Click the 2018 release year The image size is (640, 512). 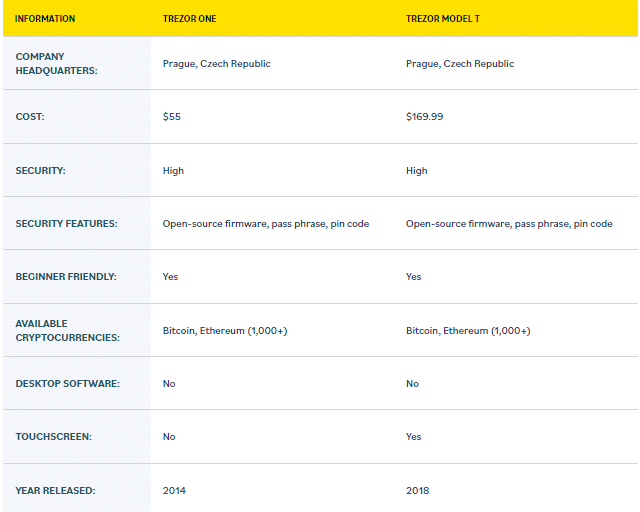418,491
